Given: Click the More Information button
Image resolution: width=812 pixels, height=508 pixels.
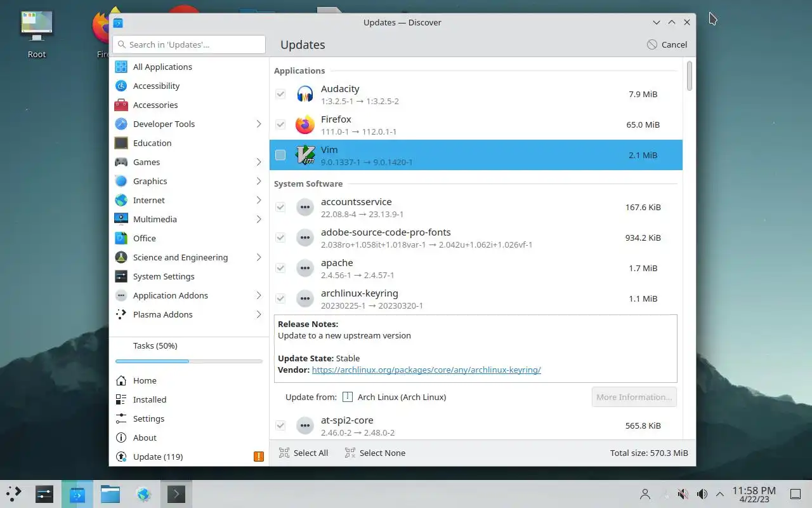Looking at the screenshot, I should point(634,397).
